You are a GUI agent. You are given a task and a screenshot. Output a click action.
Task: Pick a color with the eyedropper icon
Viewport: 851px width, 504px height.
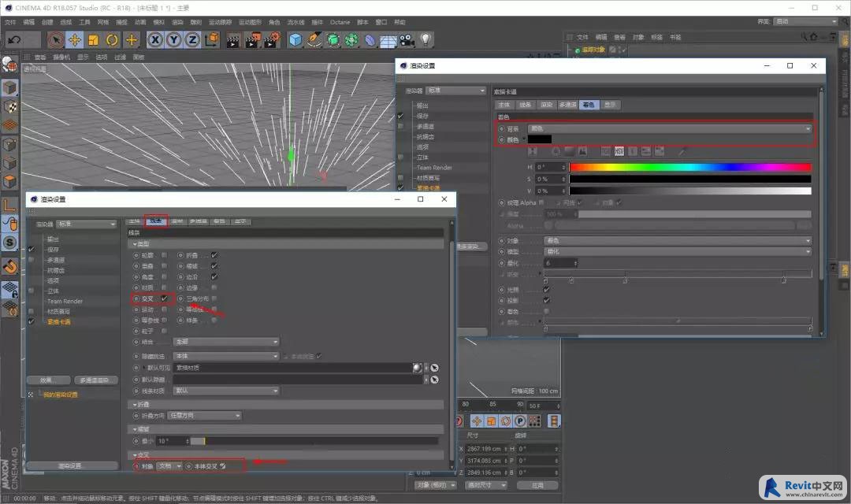[682, 151]
